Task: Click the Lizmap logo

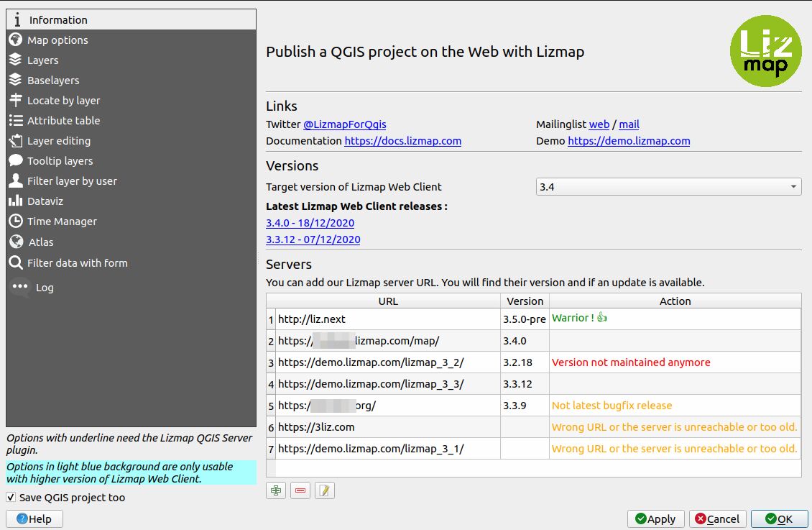Action: [x=765, y=51]
